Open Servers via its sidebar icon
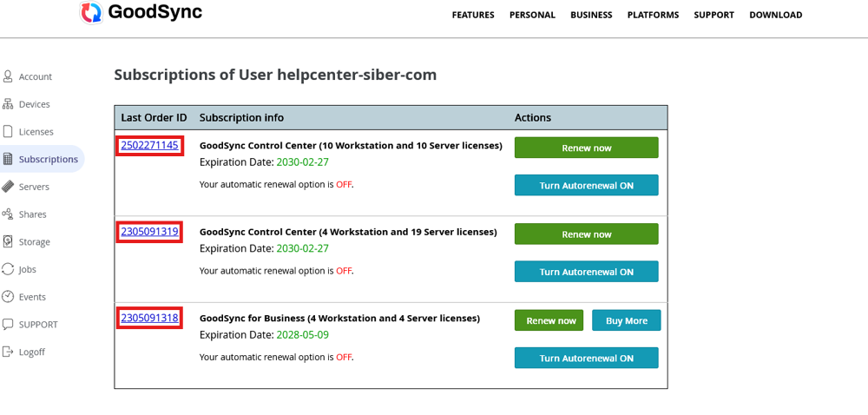This screenshot has height=415, width=868. (x=8, y=187)
